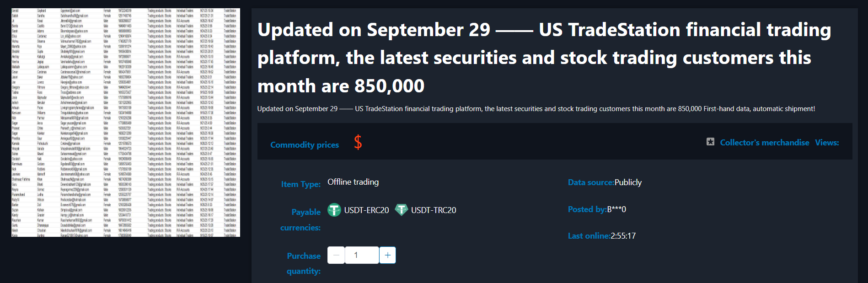Select the USDT-ERC20 Tether coin icon
The image size is (868, 283).
pos(334,210)
